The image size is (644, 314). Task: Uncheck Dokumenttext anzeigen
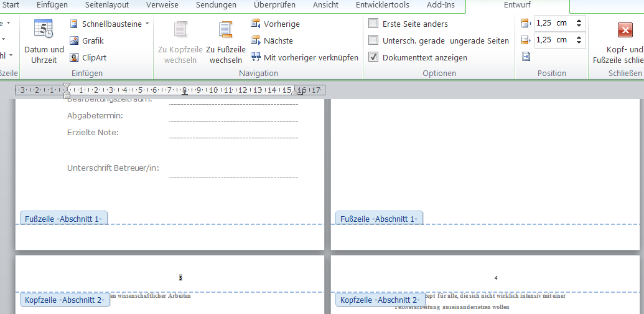(373, 57)
